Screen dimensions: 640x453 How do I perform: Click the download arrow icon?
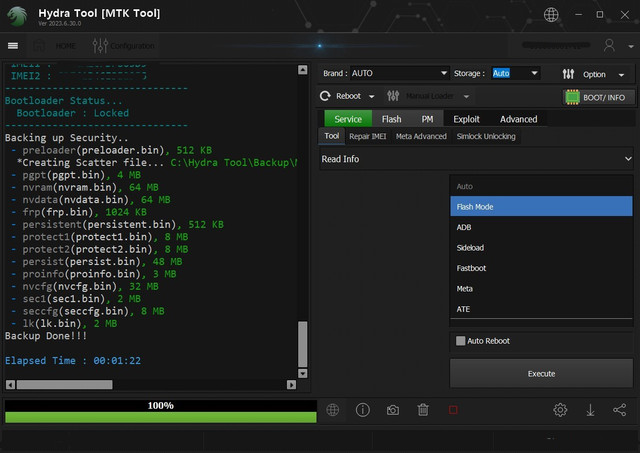click(590, 410)
